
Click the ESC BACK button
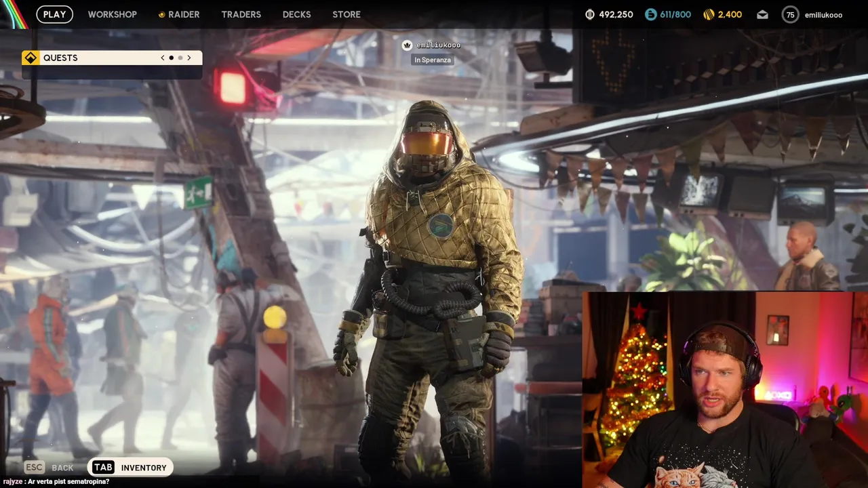tap(49, 467)
